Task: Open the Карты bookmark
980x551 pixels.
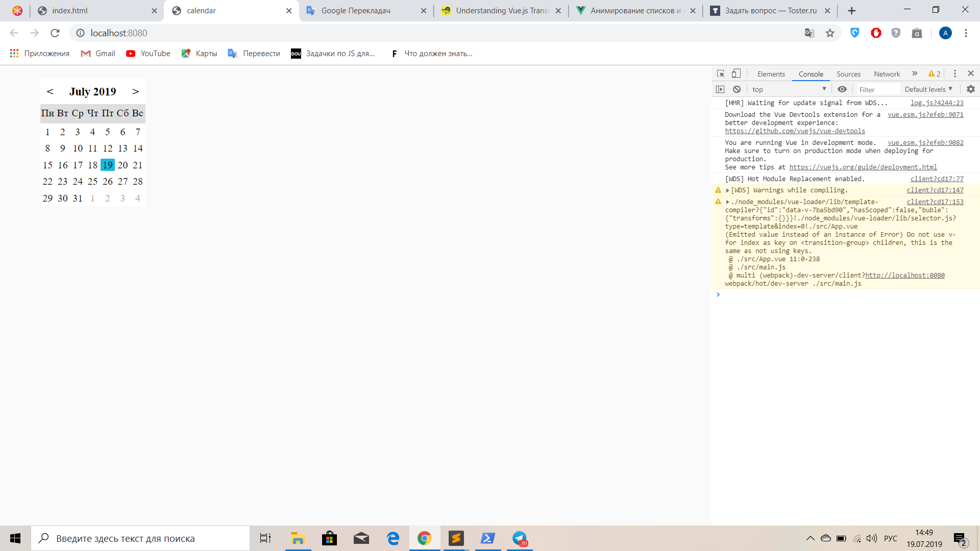Action: point(199,54)
